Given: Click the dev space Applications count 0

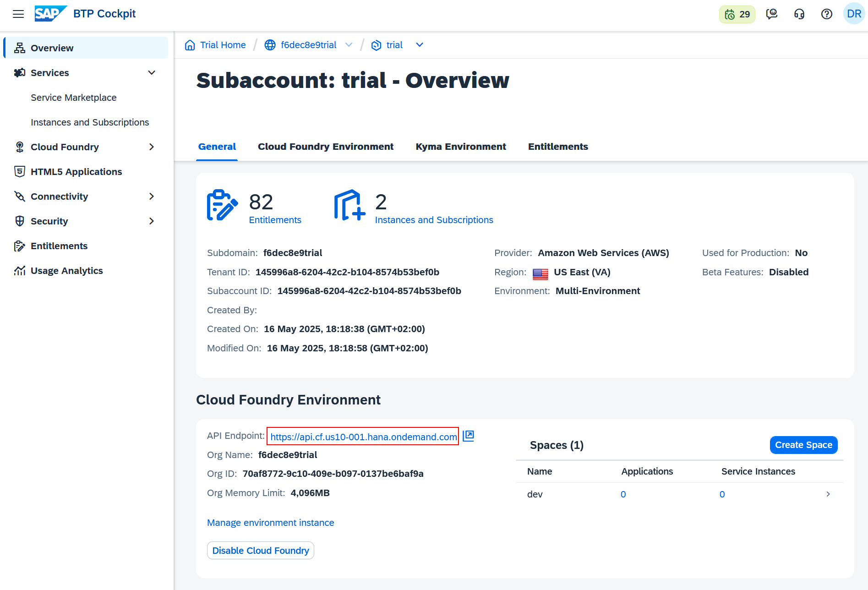Looking at the screenshot, I should click(623, 494).
